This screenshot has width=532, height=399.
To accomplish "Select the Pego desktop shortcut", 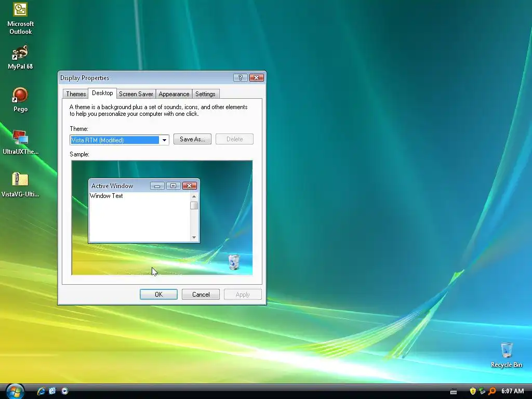I will click(20, 99).
